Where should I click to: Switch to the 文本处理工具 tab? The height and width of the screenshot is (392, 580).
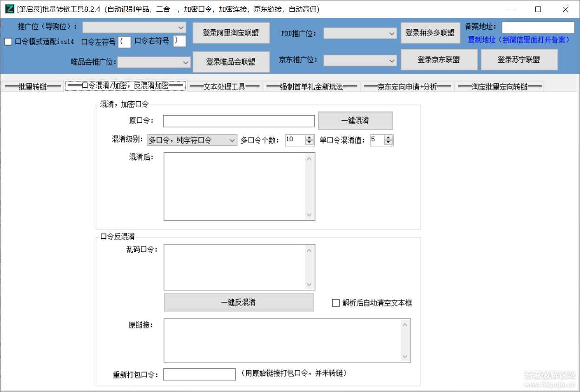(224, 85)
